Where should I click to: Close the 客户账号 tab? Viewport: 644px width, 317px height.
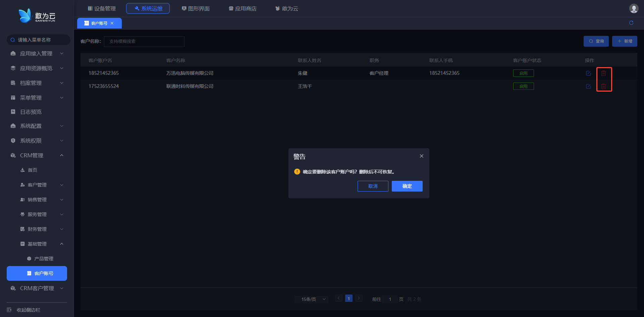[112, 23]
